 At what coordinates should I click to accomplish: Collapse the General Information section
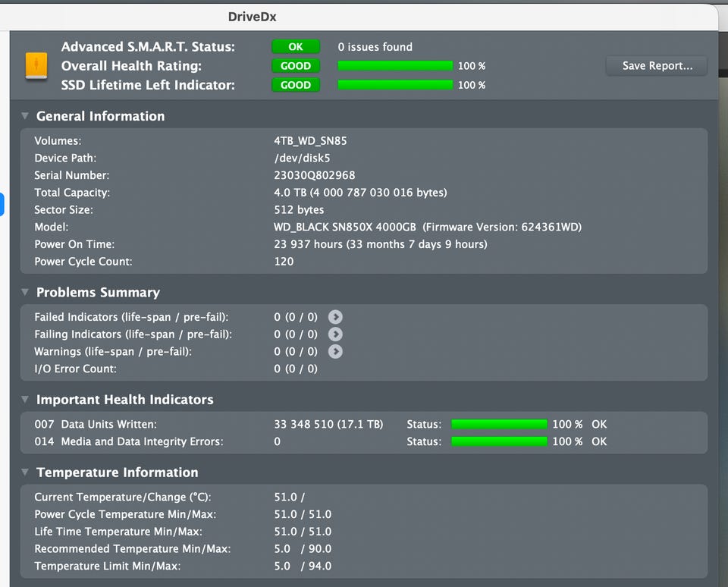pyautogui.click(x=25, y=115)
